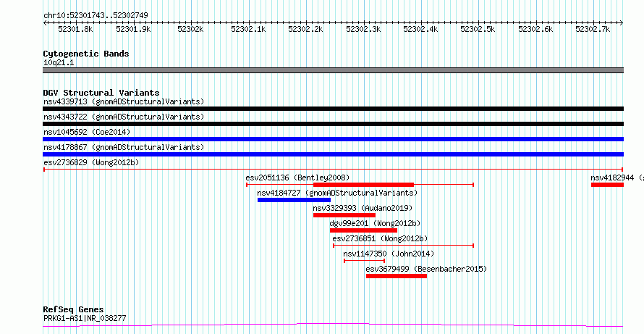
Task: Select the red bar for esv2051136
Action: click(x=363, y=185)
